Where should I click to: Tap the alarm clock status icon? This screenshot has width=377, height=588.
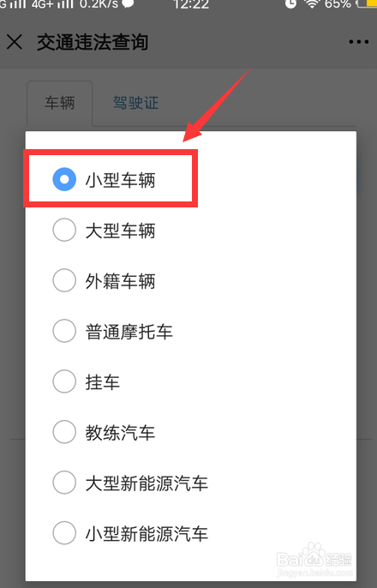click(290, 3)
